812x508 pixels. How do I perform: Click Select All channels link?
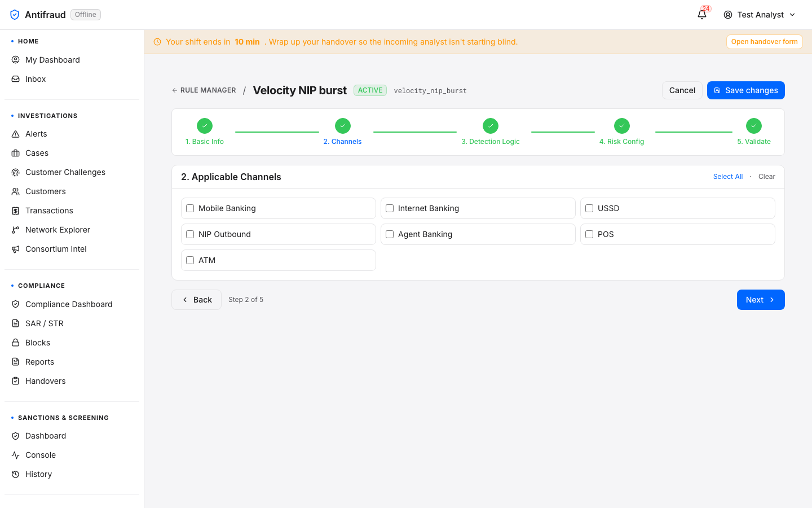pos(728,177)
